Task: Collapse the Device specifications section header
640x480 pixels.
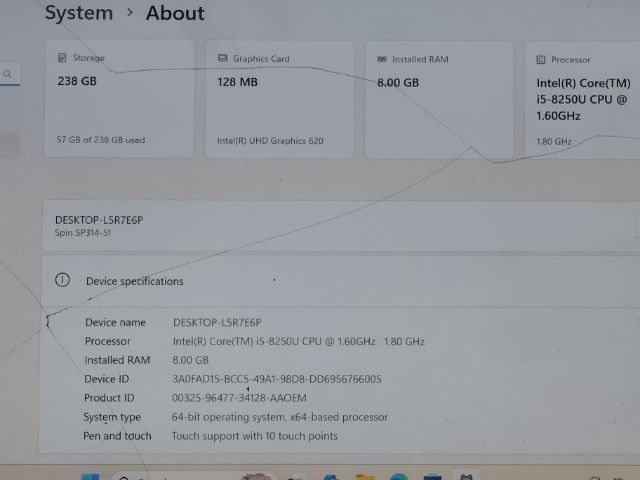Action: (341, 281)
